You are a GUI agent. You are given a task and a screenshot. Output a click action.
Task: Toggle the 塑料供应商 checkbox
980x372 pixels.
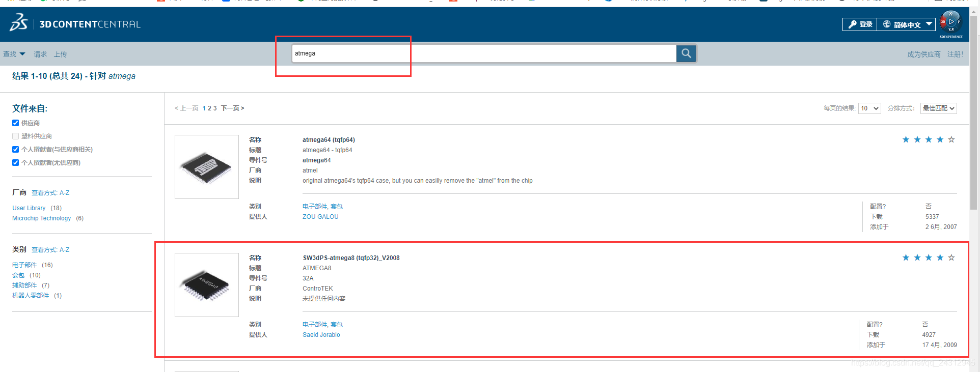click(16, 136)
